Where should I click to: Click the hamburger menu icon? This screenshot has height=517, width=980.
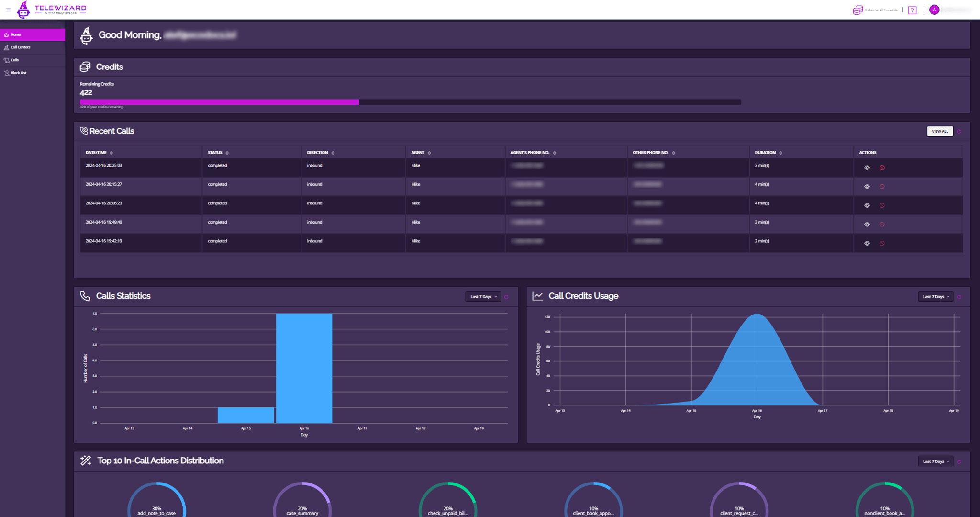click(8, 10)
